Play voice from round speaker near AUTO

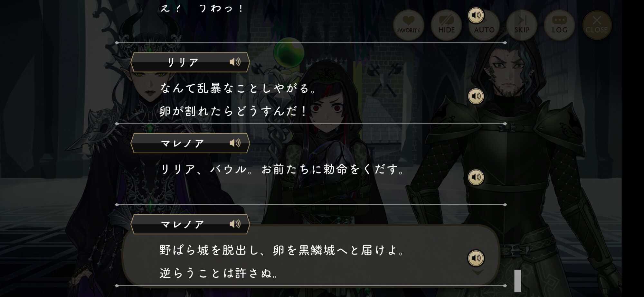tap(476, 15)
